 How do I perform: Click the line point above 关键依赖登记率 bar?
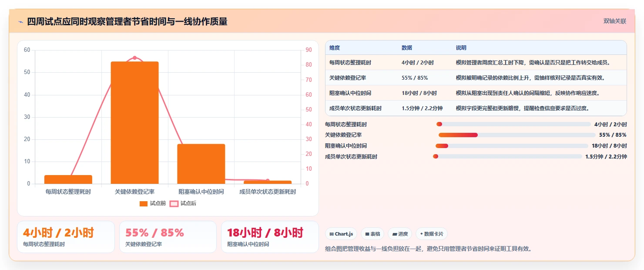click(x=134, y=58)
